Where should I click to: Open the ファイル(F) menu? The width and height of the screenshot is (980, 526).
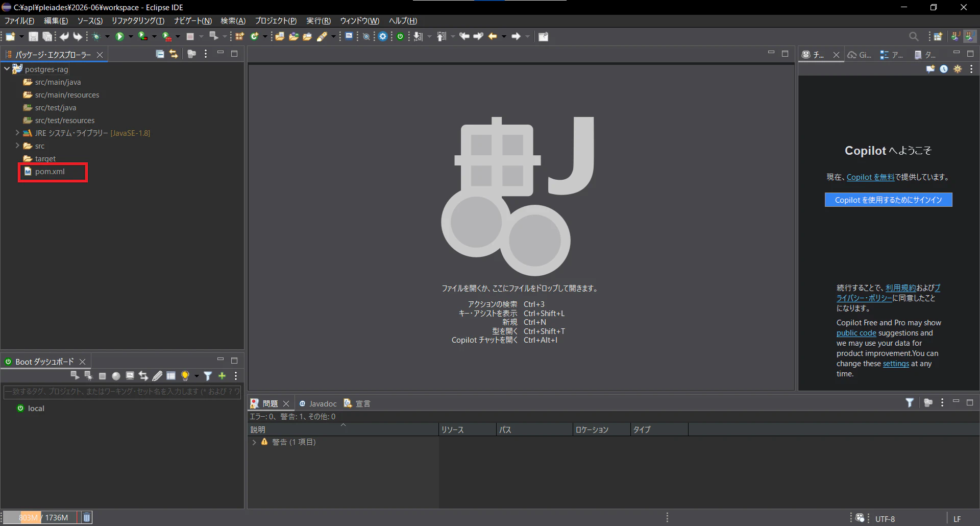(x=19, y=21)
